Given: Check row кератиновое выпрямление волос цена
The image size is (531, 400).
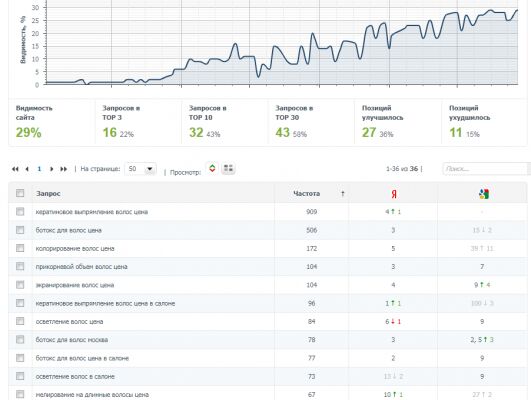Looking at the screenshot, I should [20, 212].
